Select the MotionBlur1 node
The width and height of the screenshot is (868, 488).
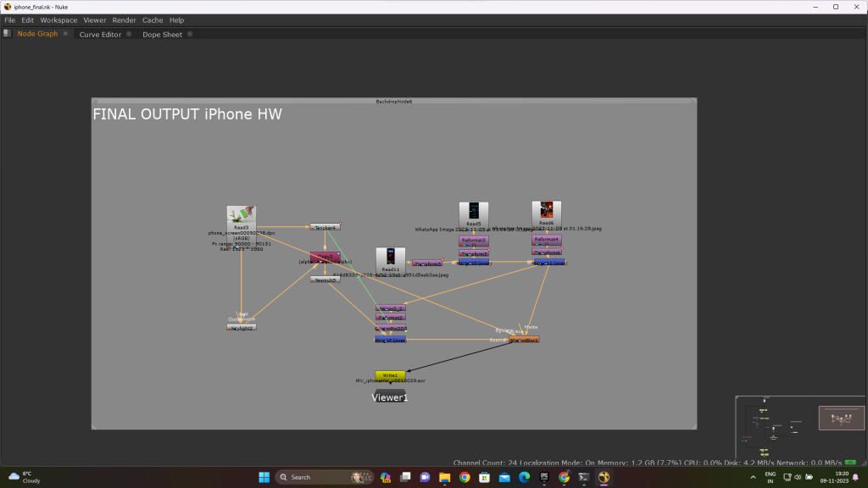click(524, 340)
